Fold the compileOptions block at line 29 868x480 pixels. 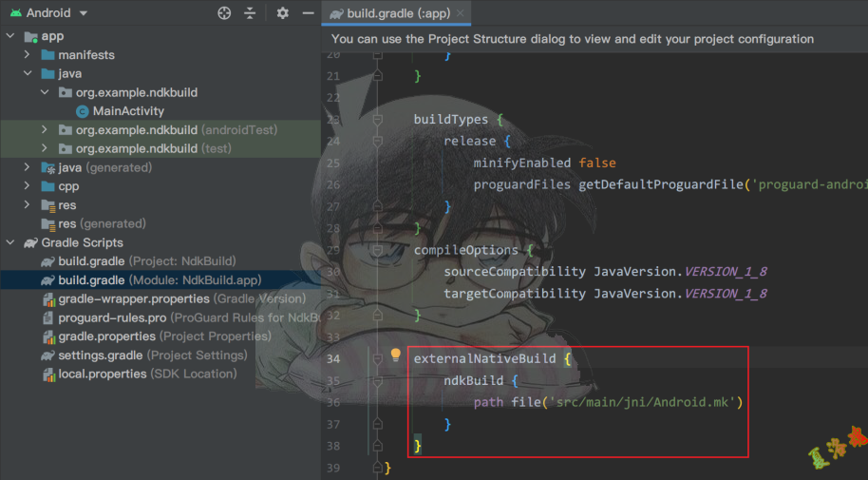click(x=378, y=250)
